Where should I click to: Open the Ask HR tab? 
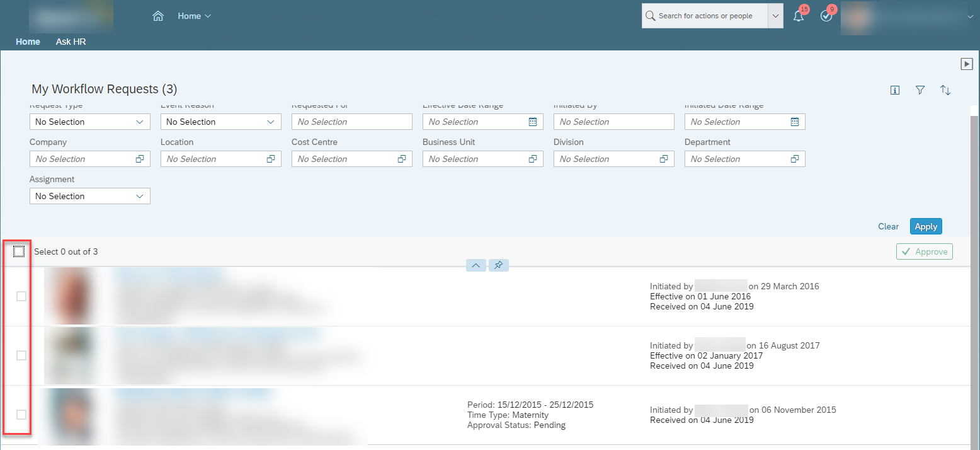point(71,42)
